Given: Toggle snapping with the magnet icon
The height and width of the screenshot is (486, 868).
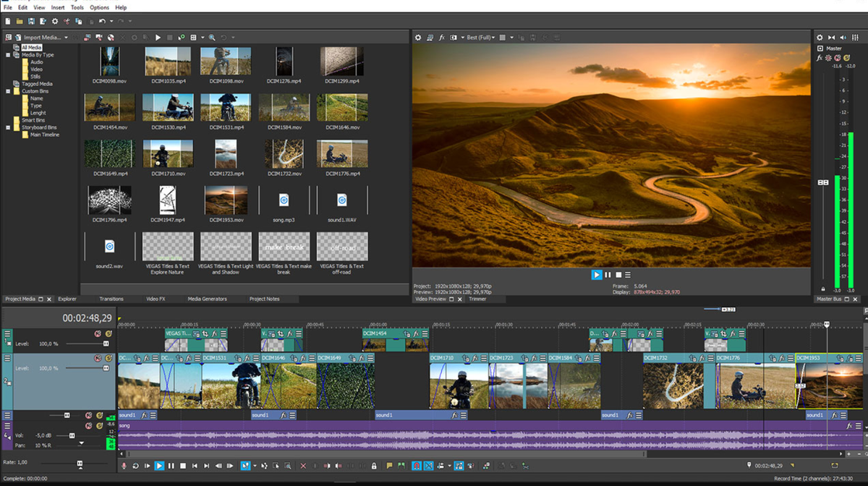Looking at the screenshot, I should click(416, 466).
